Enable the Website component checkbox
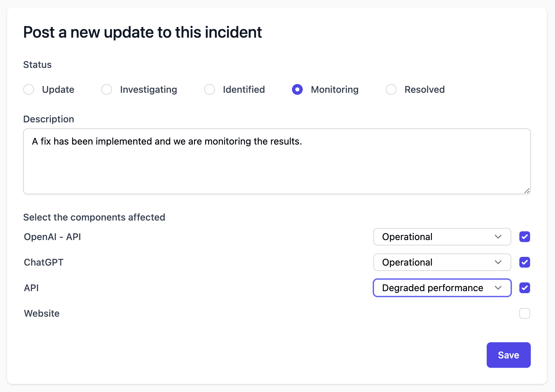555x392 pixels. coord(524,313)
